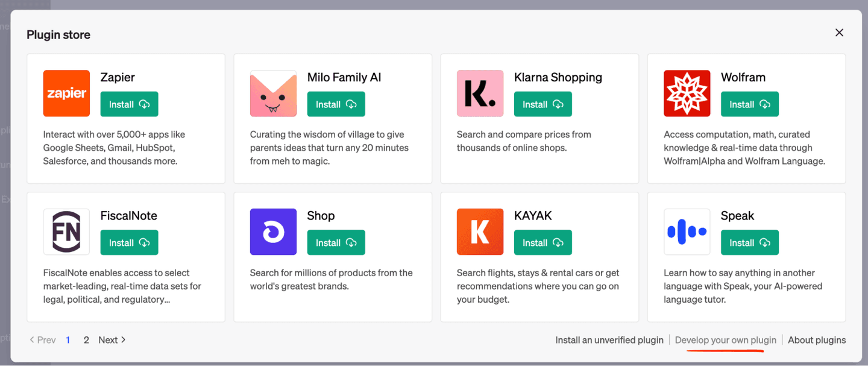868x366 pixels.
Task: Click the FiscalNote FN logo
Action: click(66, 232)
